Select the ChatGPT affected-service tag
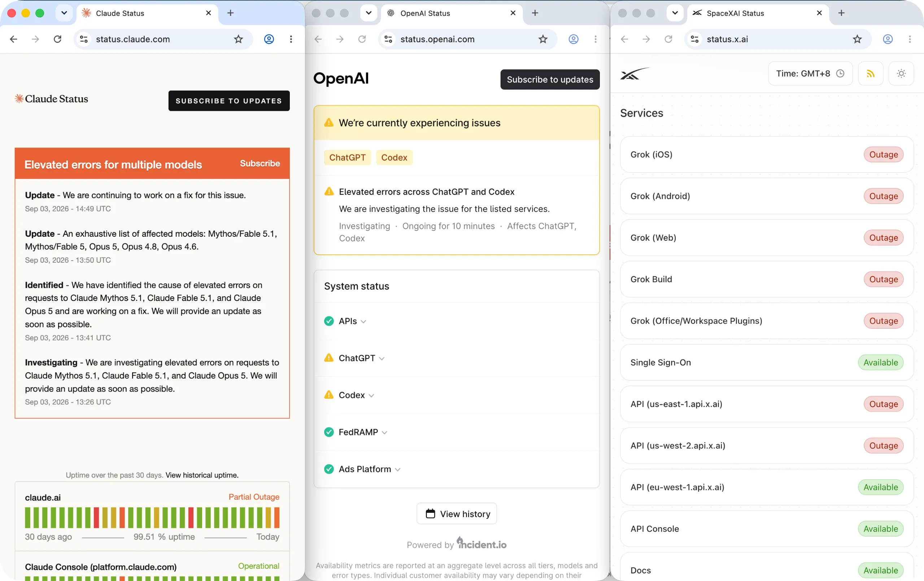Image resolution: width=924 pixels, height=581 pixels. 347,157
